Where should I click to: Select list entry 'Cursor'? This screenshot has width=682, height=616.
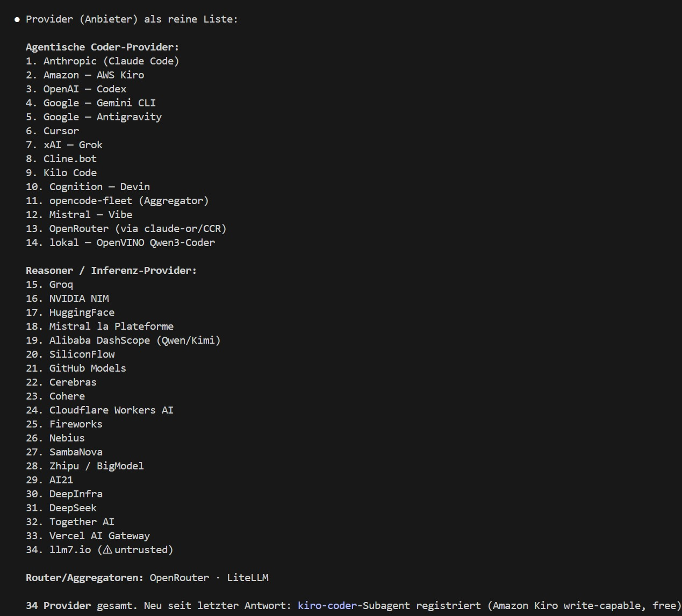pyautogui.click(x=61, y=131)
